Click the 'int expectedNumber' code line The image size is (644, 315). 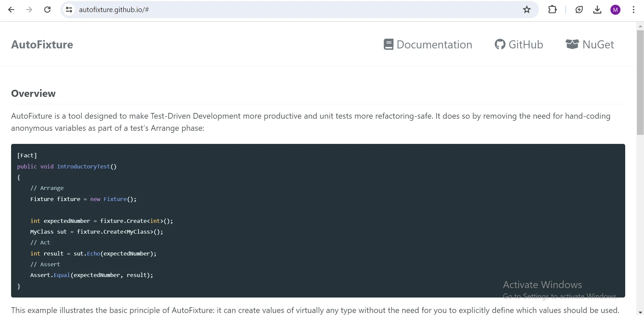point(102,221)
